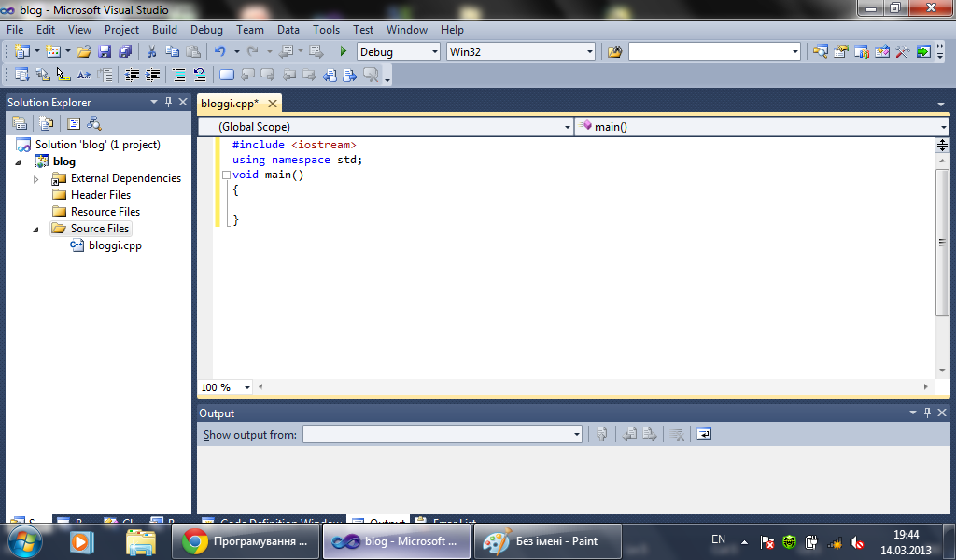956x560 pixels.
Task: Select Solution 'blog' (1 project) node
Action: click(97, 145)
